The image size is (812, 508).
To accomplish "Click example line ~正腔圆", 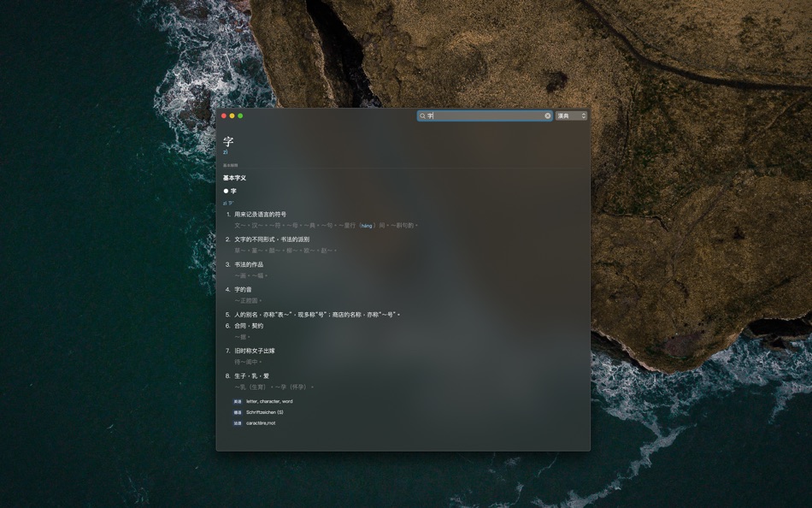I will (x=248, y=301).
